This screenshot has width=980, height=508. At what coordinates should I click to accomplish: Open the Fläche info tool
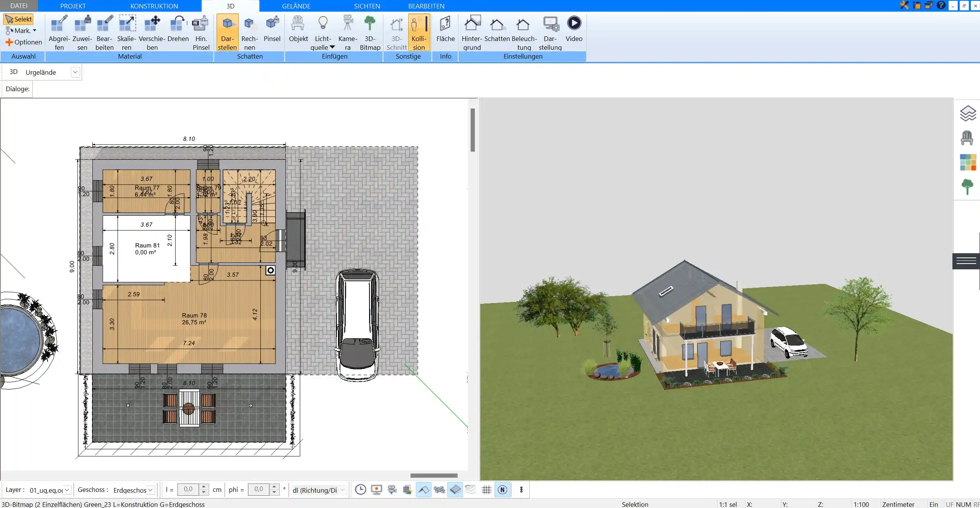(445, 29)
